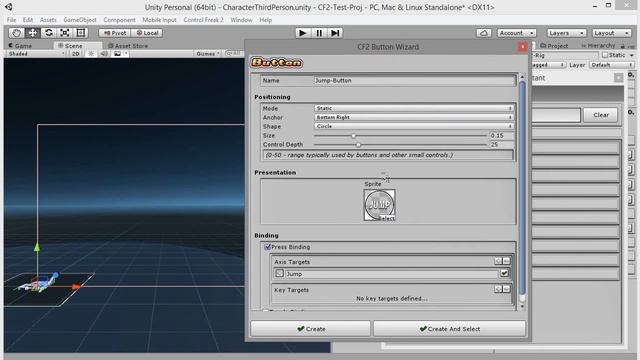This screenshot has width=640, height=360.
Task: Open the Shape dropdown showing Circle
Action: click(414, 126)
